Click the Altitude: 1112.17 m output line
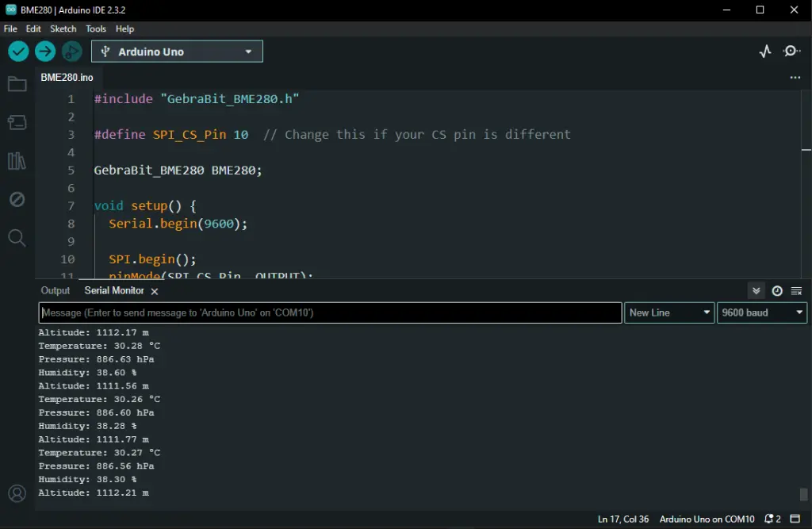This screenshot has height=529, width=812. [x=94, y=332]
